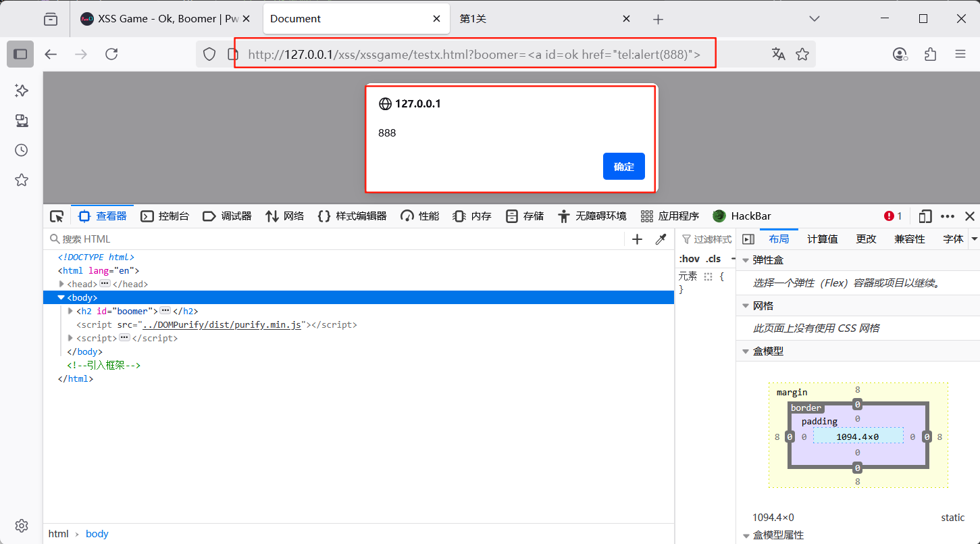Click the red error count indicator
Viewport: 980px width, 544px height.
pyautogui.click(x=893, y=216)
